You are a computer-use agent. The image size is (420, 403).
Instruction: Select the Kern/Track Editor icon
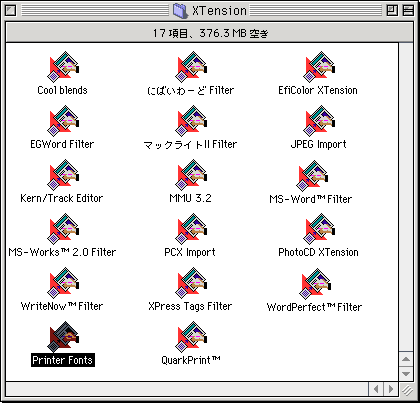[x=63, y=175]
